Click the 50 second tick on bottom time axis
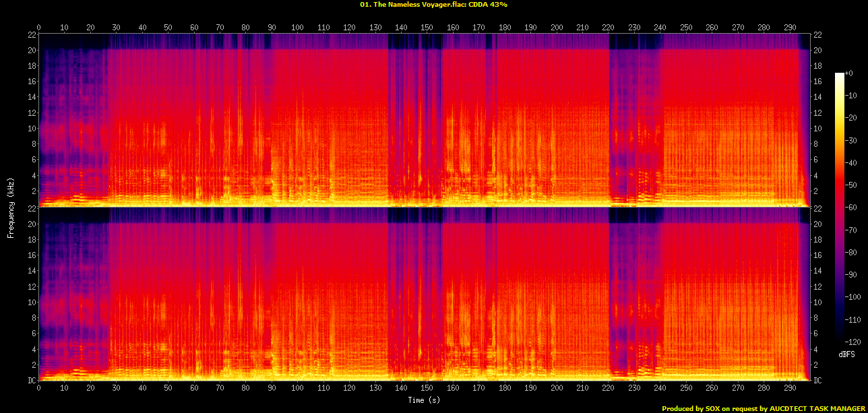The width and height of the screenshot is (868, 413). pos(168,389)
